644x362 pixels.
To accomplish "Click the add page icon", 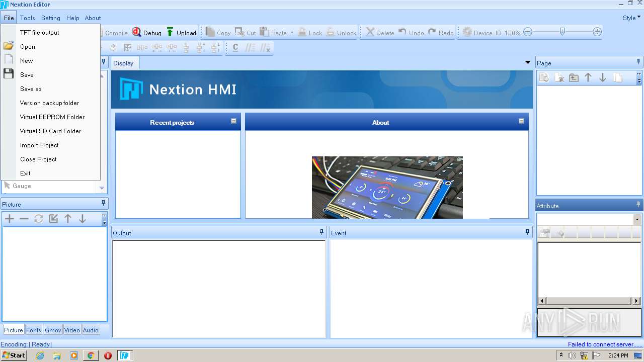I will coord(544,77).
